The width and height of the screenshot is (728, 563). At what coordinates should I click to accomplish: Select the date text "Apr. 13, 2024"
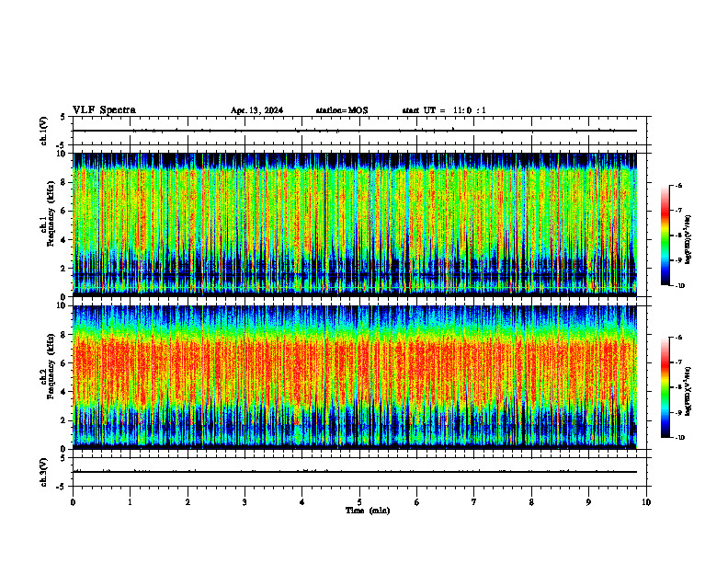tap(256, 110)
